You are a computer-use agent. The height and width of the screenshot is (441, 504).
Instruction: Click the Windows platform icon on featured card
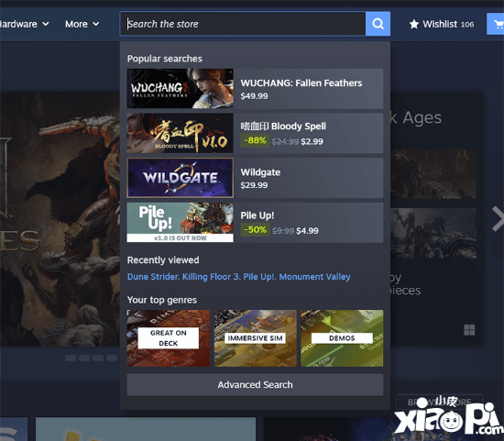tap(469, 330)
